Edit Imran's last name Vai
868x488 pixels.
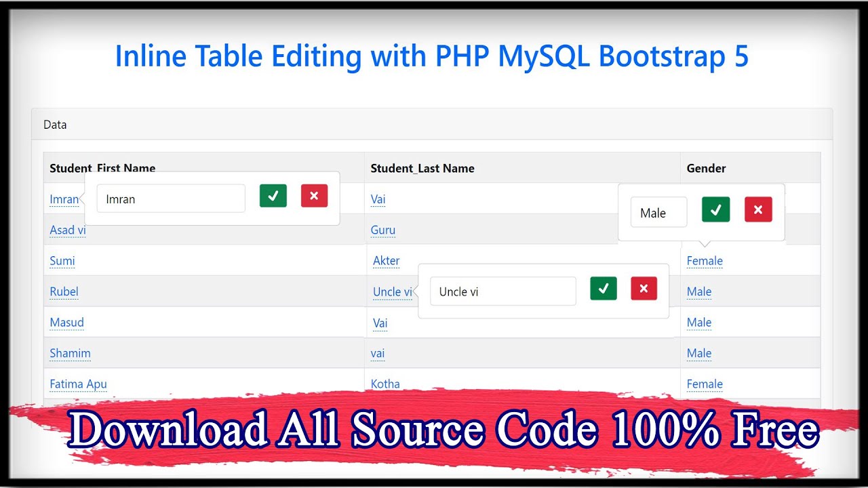click(378, 199)
